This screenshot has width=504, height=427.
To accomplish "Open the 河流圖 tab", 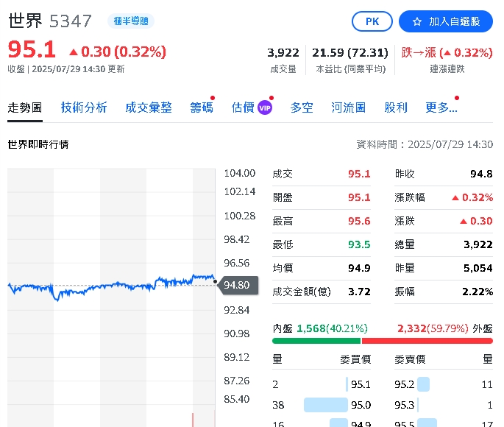I will pos(349,107).
